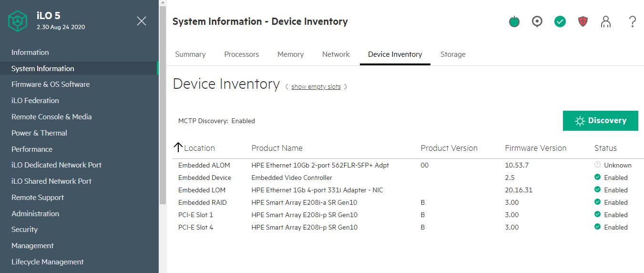
Task: Click the Location column sort arrow
Action: (x=178, y=147)
